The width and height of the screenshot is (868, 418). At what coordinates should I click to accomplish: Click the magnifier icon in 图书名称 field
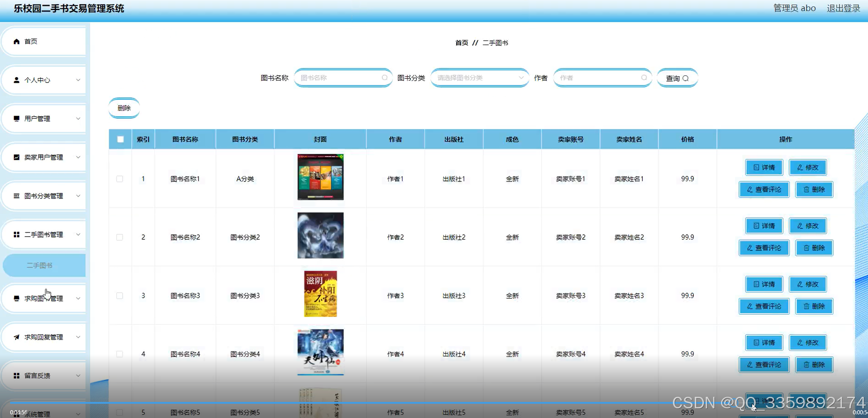(x=384, y=78)
